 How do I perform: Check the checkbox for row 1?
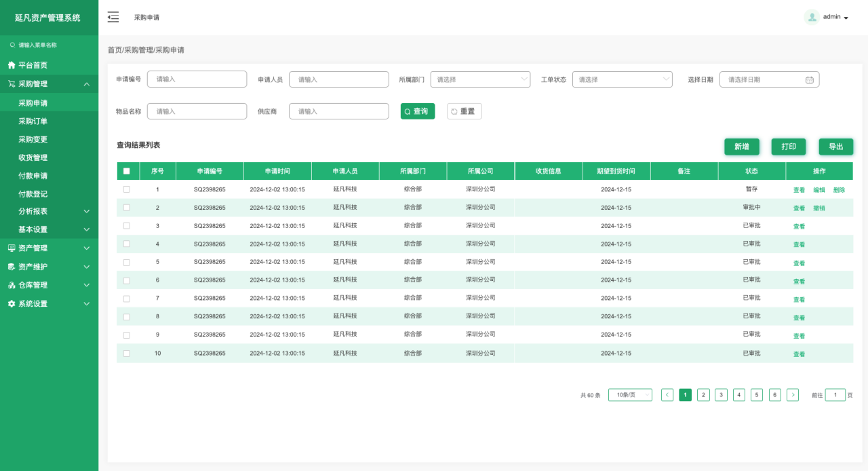[127, 189]
